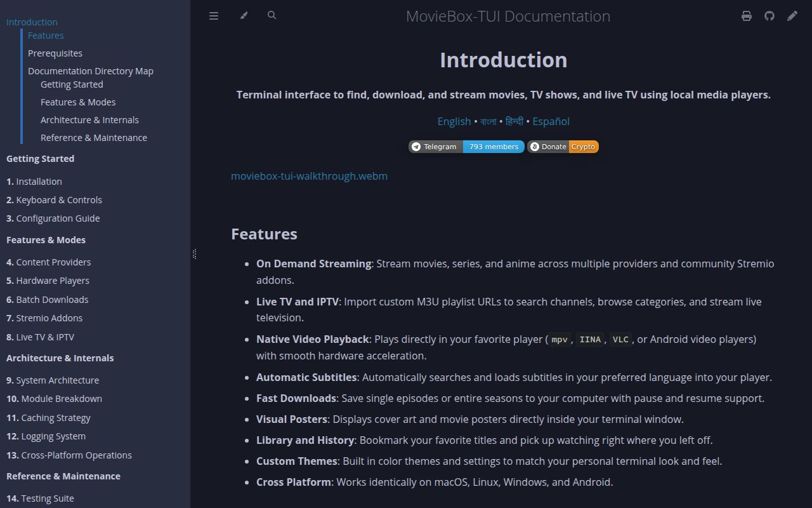Open the GitHub repository icon

pyautogui.click(x=769, y=16)
